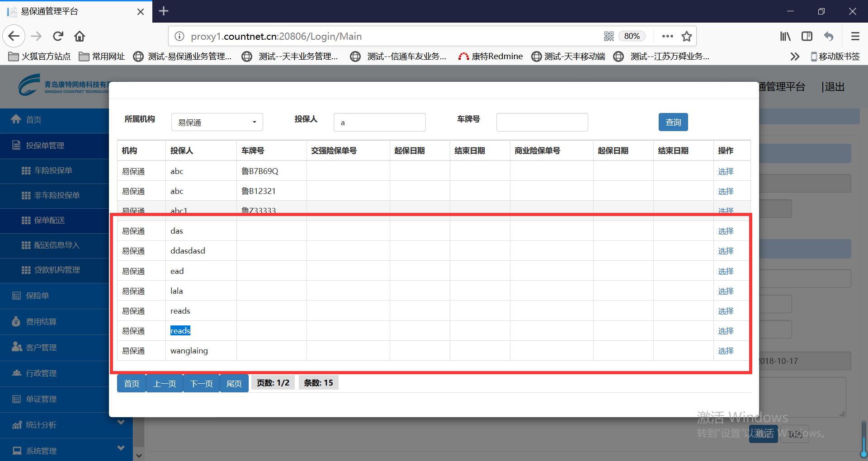The height and width of the screenshot is (461, 868).
Task: Open a new browser tab
Action: click(164, 11)
